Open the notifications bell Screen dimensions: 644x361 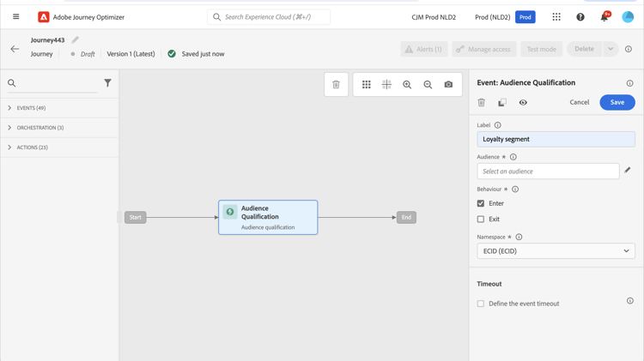coord(604,17)
